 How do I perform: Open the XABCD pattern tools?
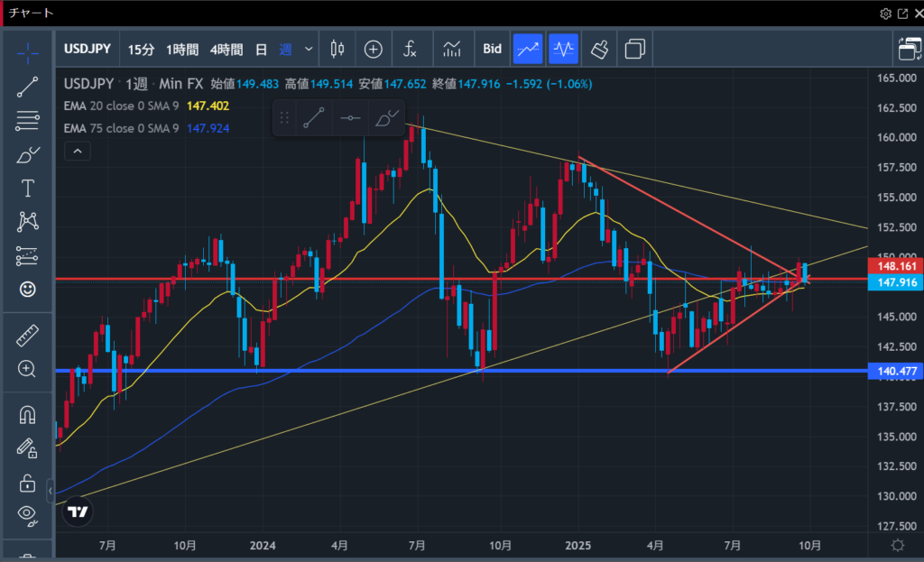pos(28,222)
